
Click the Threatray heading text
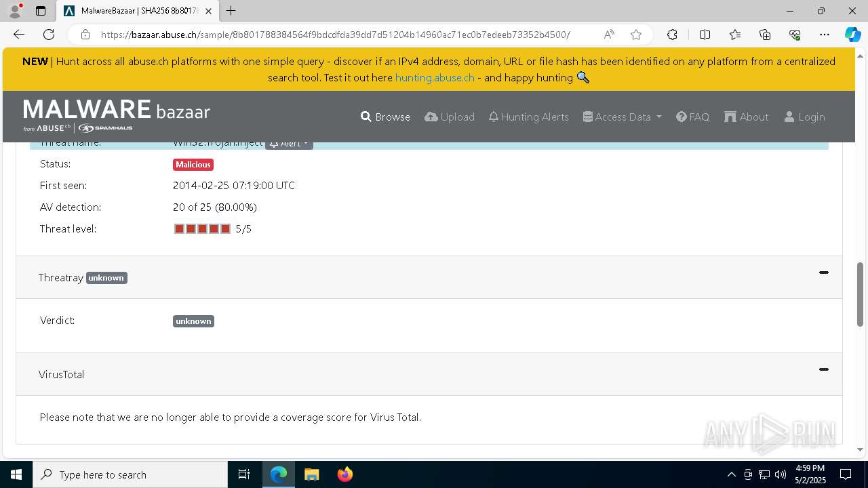pos(61,278)
